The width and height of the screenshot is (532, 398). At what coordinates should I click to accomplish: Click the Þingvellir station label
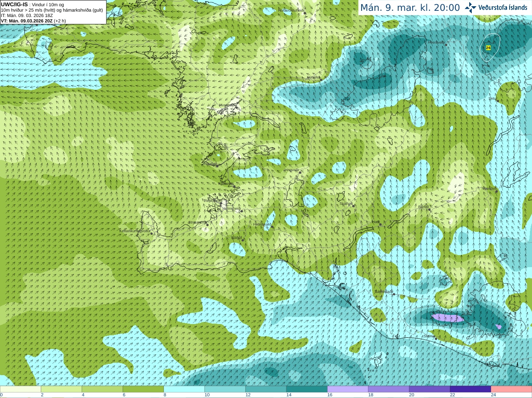coord(292,170)
